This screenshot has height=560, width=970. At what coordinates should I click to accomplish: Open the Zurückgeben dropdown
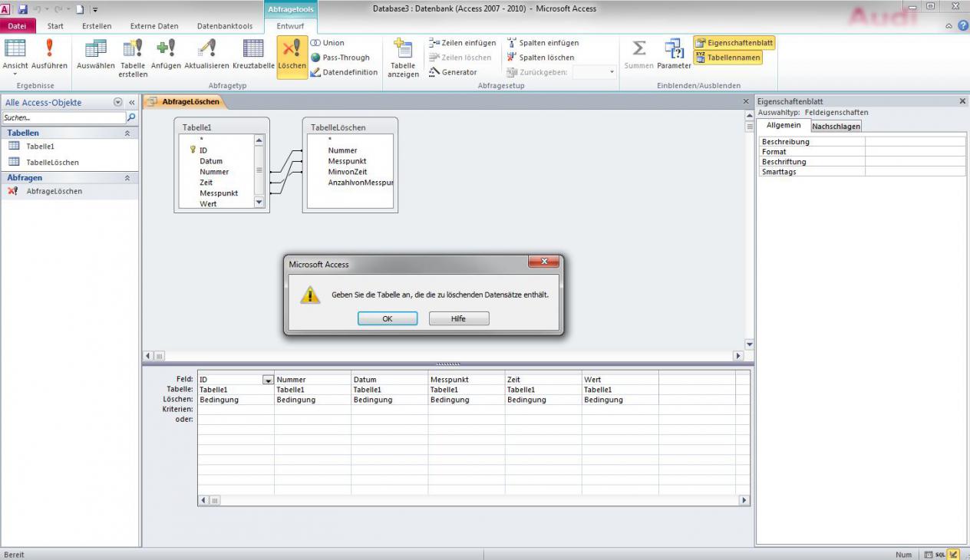(x=612, y=72)
